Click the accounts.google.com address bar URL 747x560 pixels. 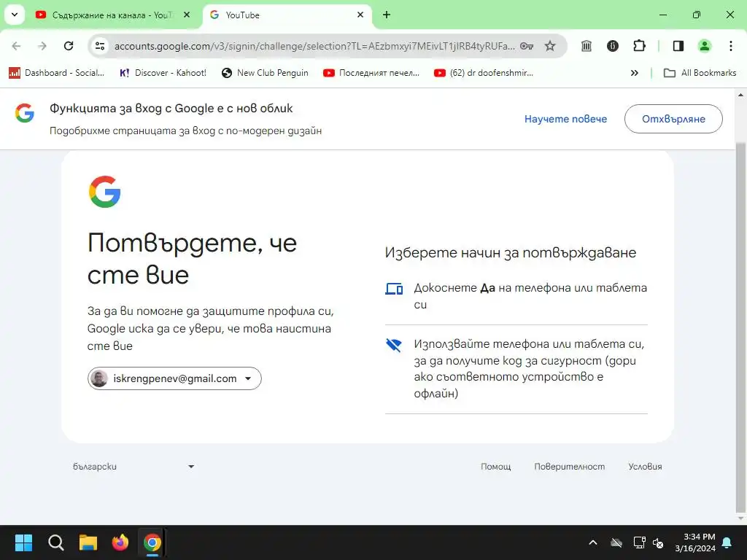click(314, 46)
